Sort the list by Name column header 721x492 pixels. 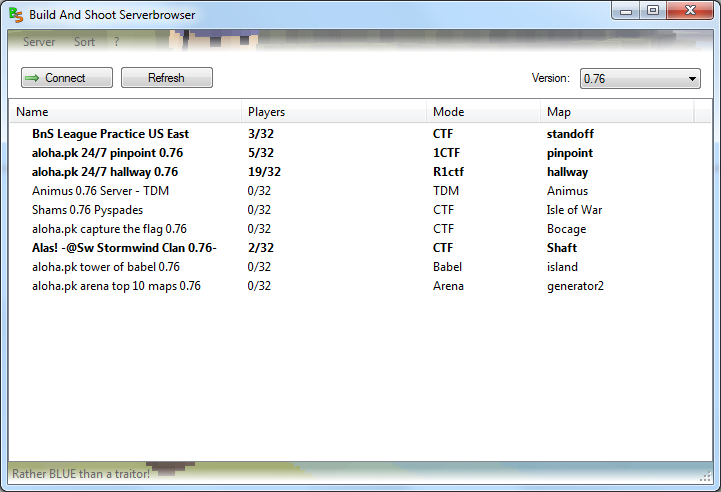(32, 112)
